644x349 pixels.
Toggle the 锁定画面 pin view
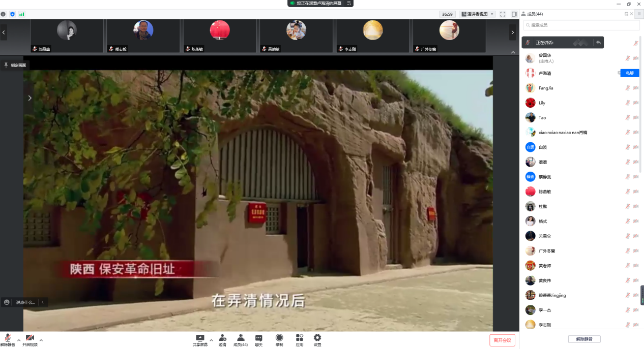[15, 65]
